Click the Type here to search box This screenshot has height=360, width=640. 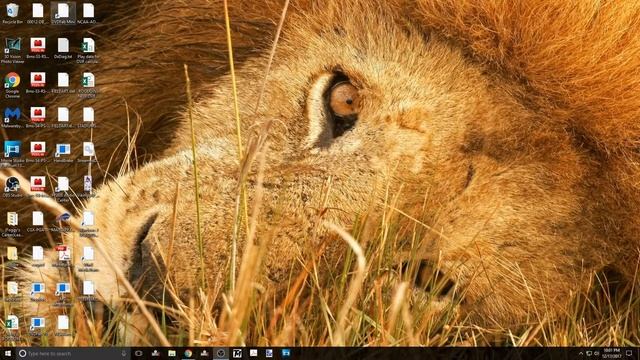pos(73,353)
